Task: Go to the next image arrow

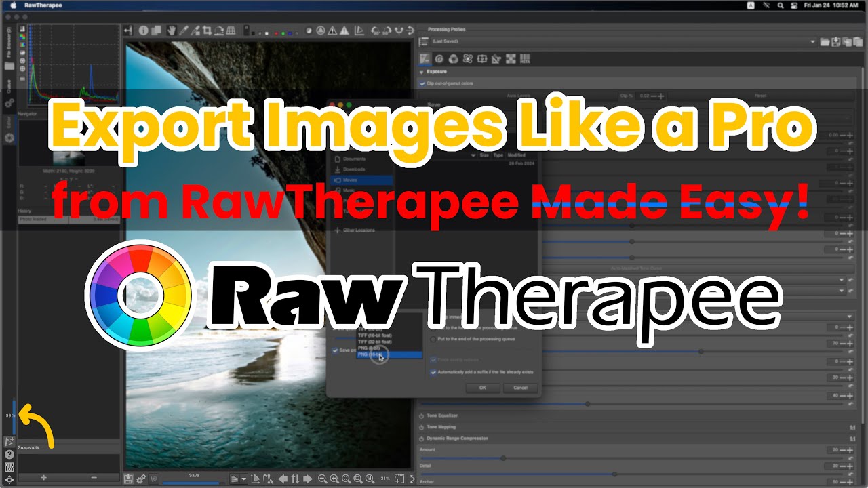Action: coord(308,479)
